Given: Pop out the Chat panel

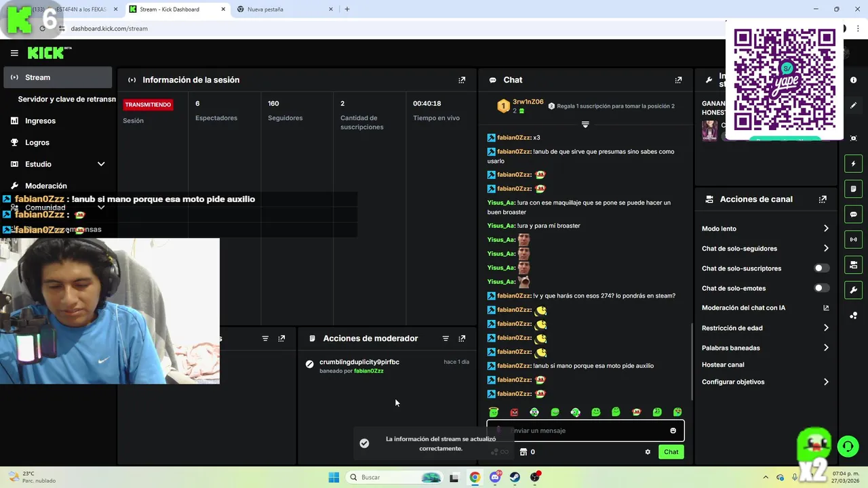Looking at the screenshot, I should pyautogui.click(x=678, y=80).
